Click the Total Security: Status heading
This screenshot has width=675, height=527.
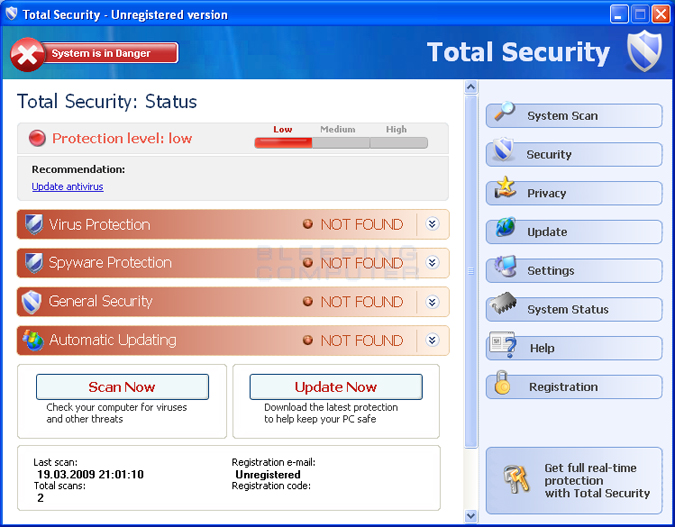pos(107,102)
